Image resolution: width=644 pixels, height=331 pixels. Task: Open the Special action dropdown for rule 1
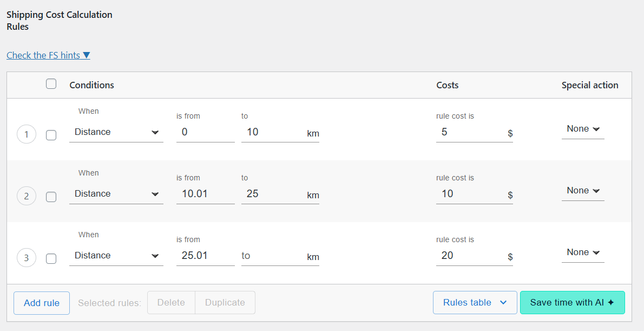click(583, 128)
